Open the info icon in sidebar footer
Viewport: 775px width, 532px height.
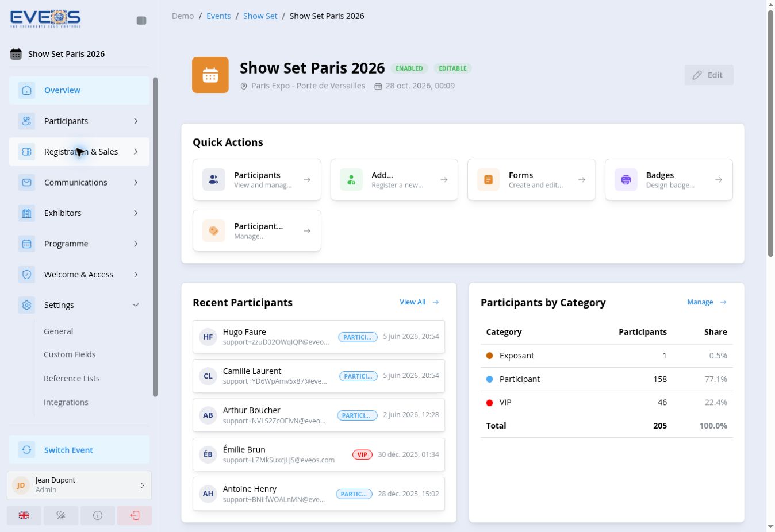coord(98,515)
